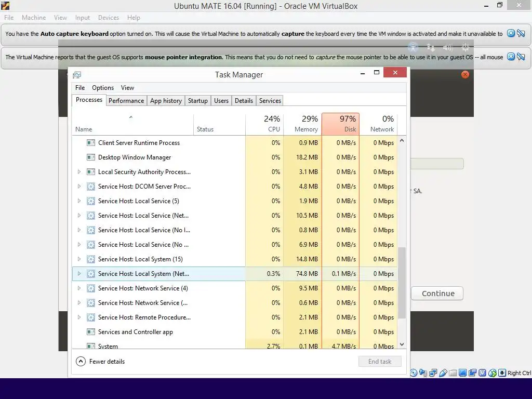The width and height of the screenshot is (532, 399).
Task: Click the scroll down arrow in process list
Action: (402, 344)
